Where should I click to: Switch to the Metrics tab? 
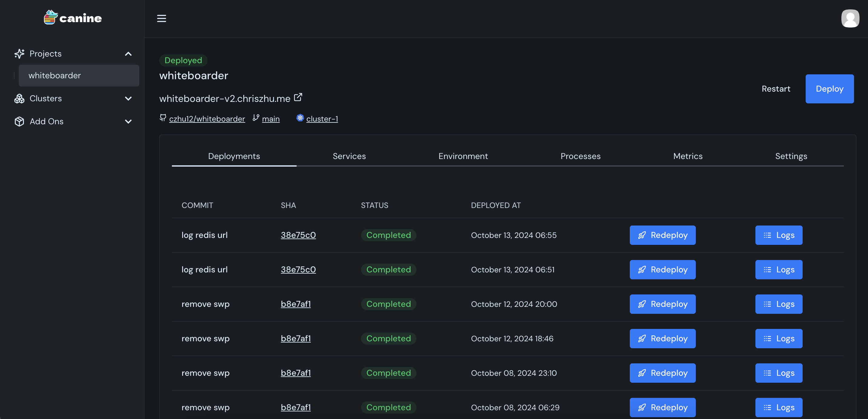click(688, 156)
